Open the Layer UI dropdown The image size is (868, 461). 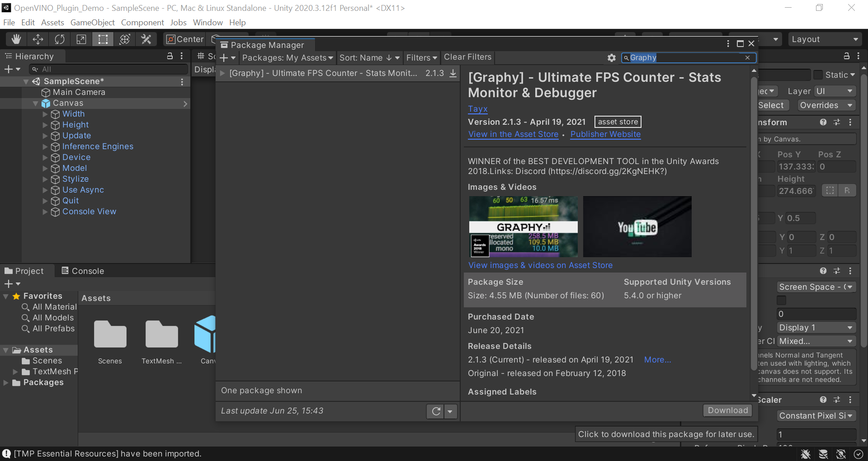(x=835, y=91)
